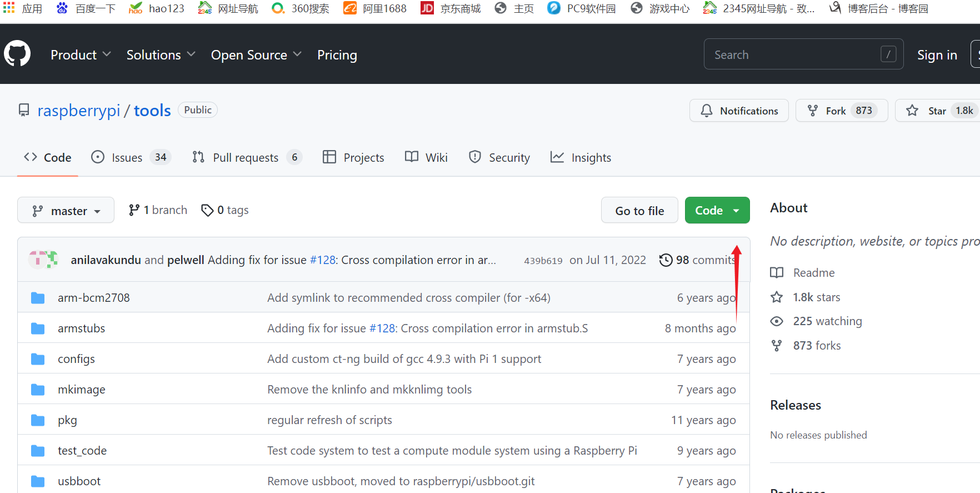Click the usbboot folder icon
The height and width of the screenshot is (493, 980).
click(x=38, y=481)
